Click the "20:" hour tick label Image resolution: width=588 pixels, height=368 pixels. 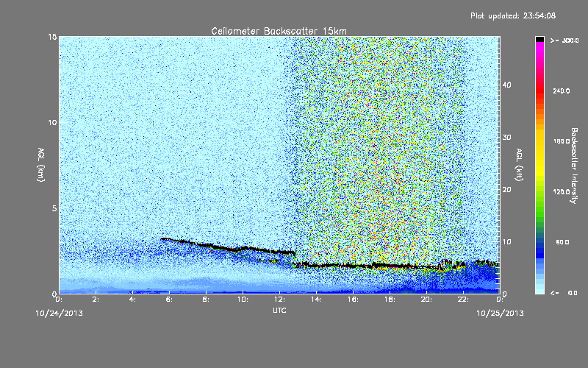tap(427, 300)
